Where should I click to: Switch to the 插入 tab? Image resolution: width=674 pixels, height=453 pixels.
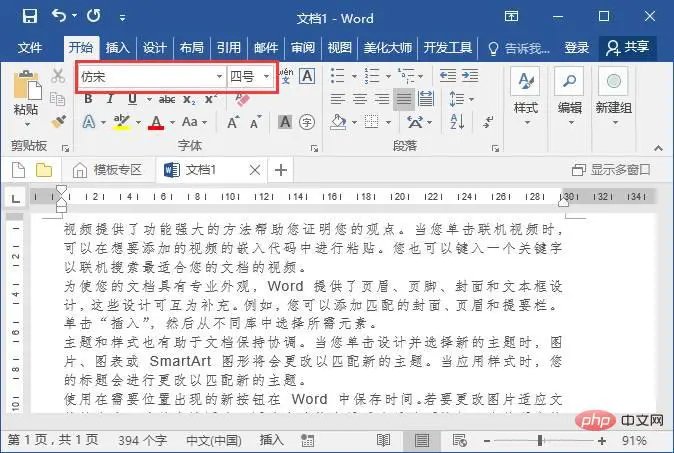click(x=117, y=47)
